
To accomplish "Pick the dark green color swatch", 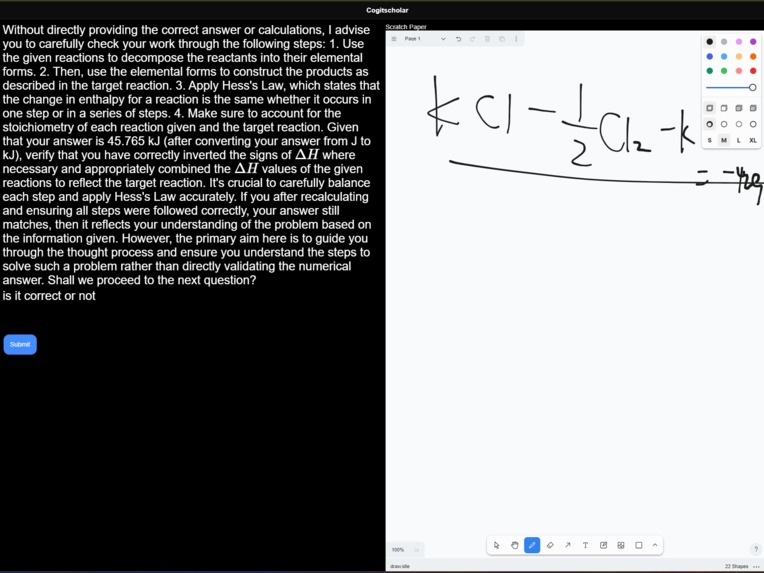I will pos(709,71).
